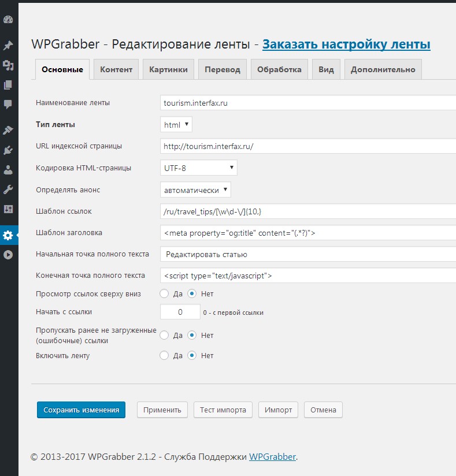Select Да for Пропускать ранее не загруженные ссылки
The height and width of the screenshot is (476, 456).
(x=164, y=336)
